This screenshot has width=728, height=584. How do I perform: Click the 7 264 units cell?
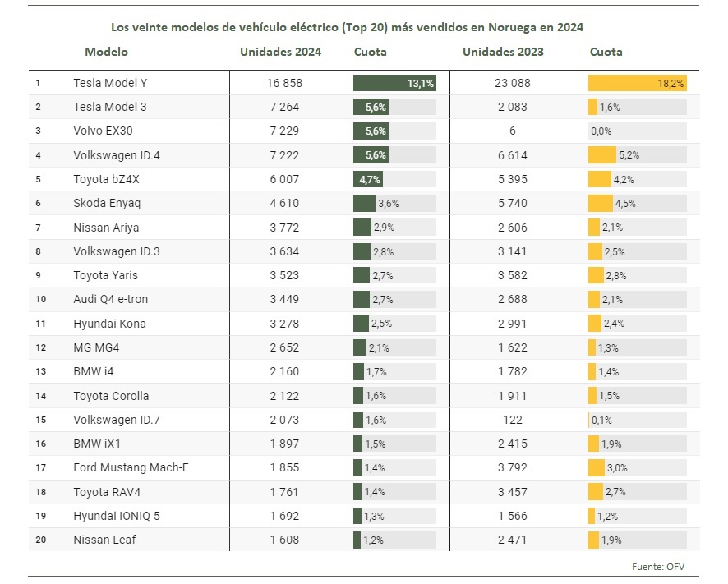point(284,107)
